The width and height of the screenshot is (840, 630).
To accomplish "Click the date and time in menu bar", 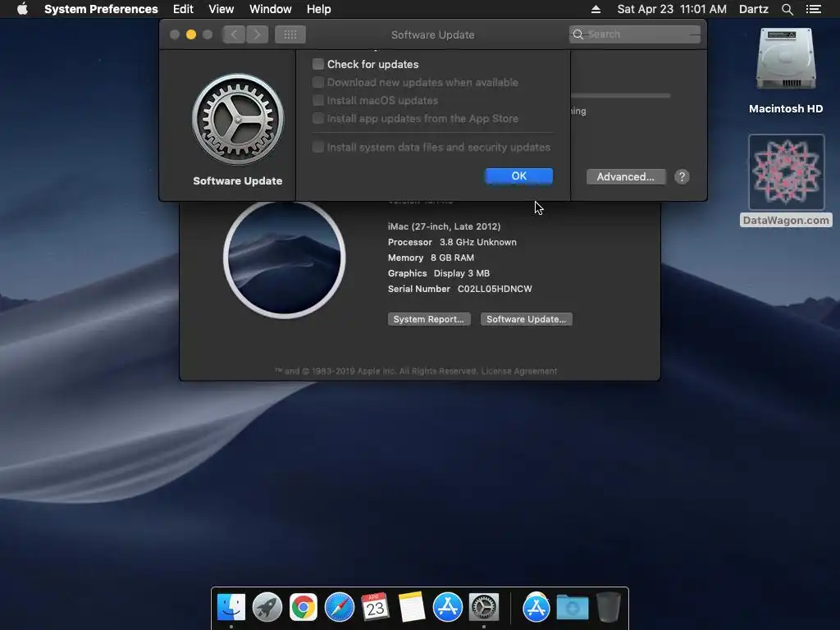I will point(672,9).
